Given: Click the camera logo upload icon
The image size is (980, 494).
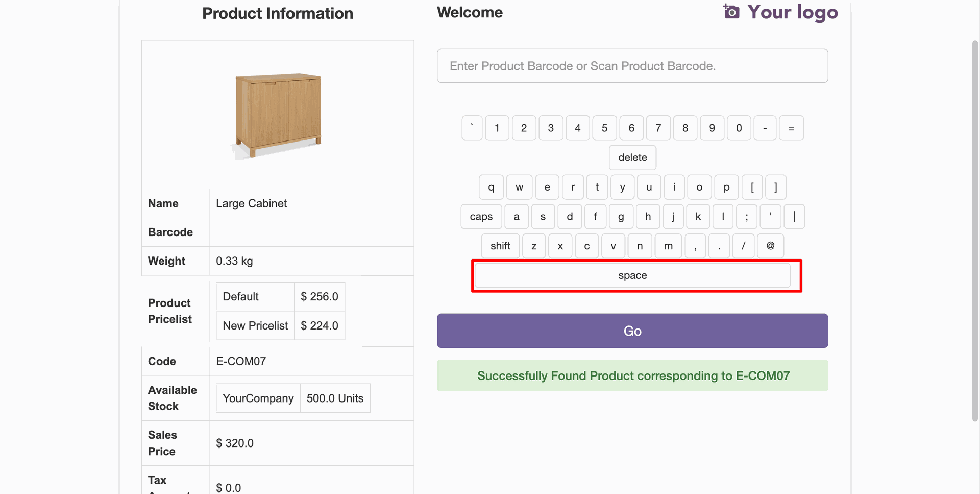Looking at the screenshot, I should 731,12.
